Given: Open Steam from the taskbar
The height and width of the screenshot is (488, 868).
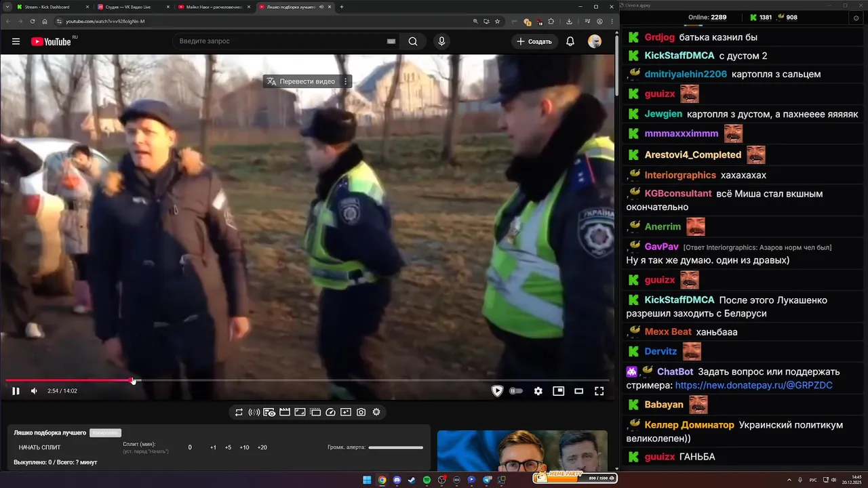Looking at the screenshot, I should 412,480.
